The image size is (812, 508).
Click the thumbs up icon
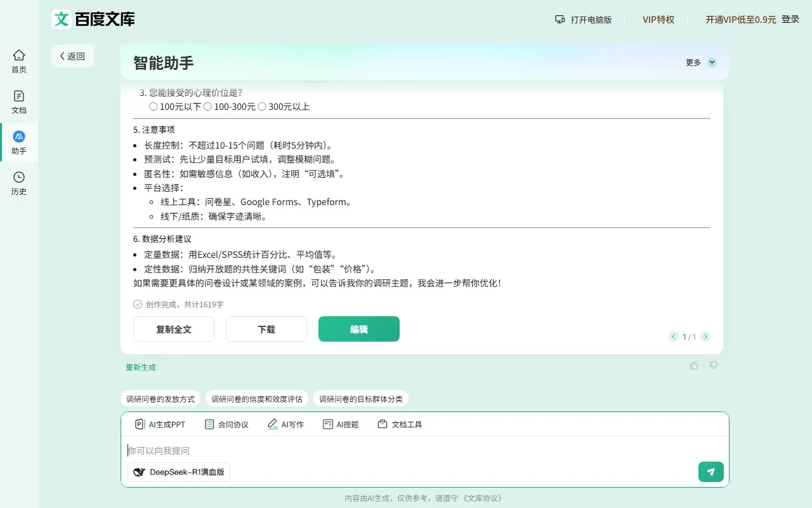694,366
